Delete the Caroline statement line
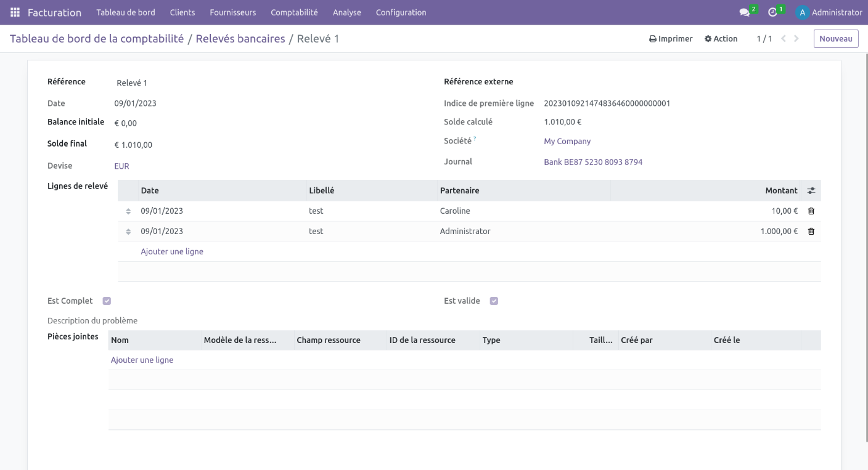This screenshot has height=470, width=868. 811,211
